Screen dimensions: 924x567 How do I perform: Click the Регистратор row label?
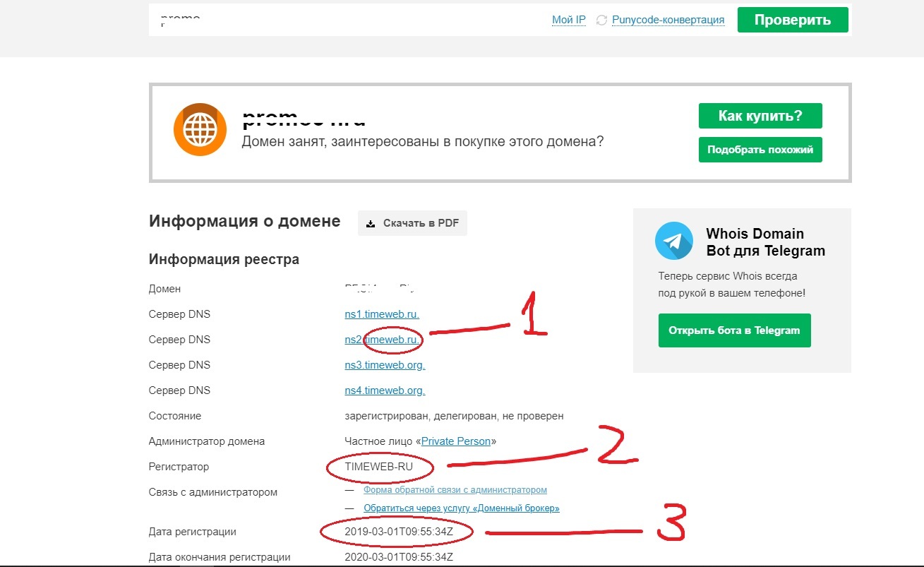coord(179,467)
